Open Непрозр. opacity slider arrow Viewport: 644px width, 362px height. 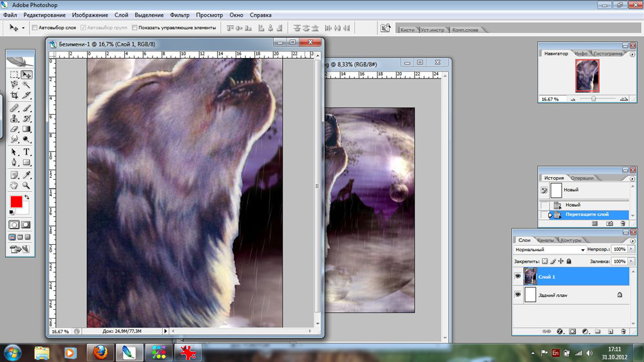[x=631, y=249]
